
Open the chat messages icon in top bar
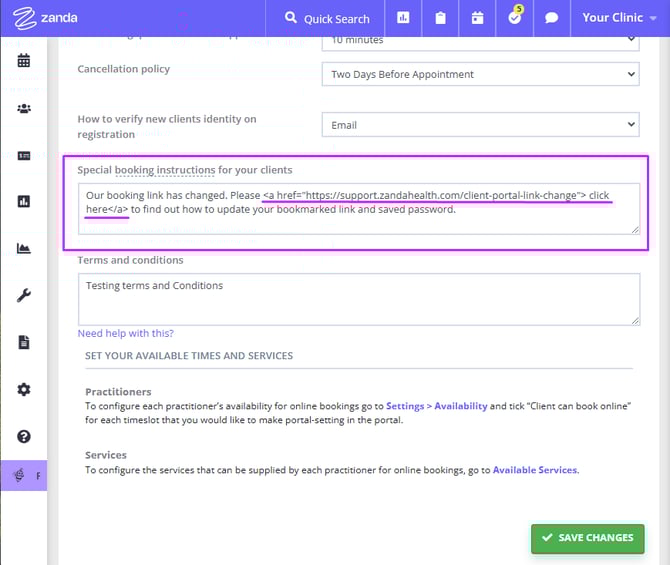(x=552, y=18)
